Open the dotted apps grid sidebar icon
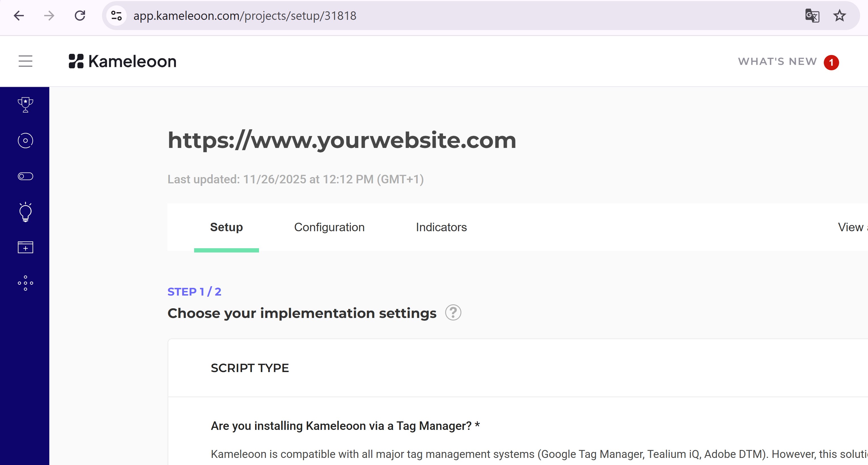Screen dimensions: 868x465 coord(25,283)
